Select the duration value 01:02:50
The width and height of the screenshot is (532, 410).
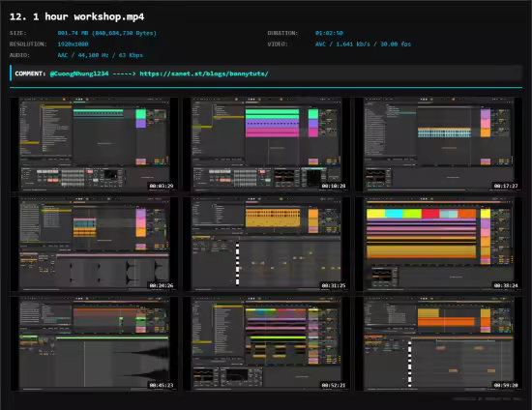329,33
